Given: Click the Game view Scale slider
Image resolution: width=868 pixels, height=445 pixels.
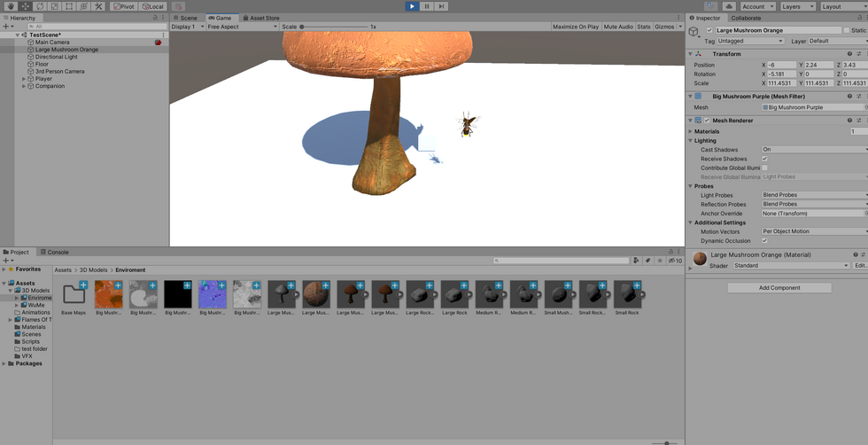Looking at the screenshot, I should click(334, 27).
